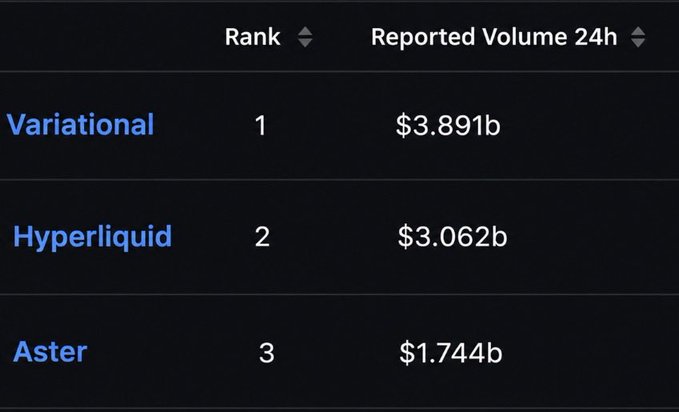
Task: Click the $1.744b volume value
Action: [451, 353]
